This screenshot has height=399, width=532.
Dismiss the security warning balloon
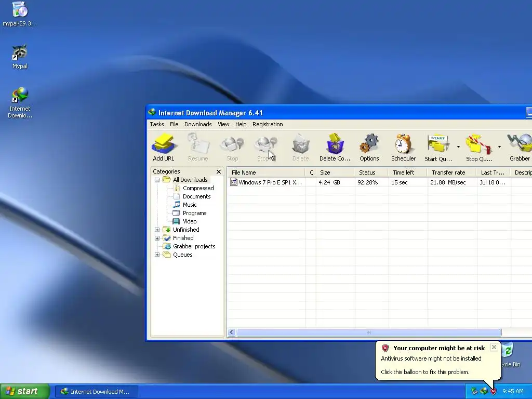coord(494,347)
